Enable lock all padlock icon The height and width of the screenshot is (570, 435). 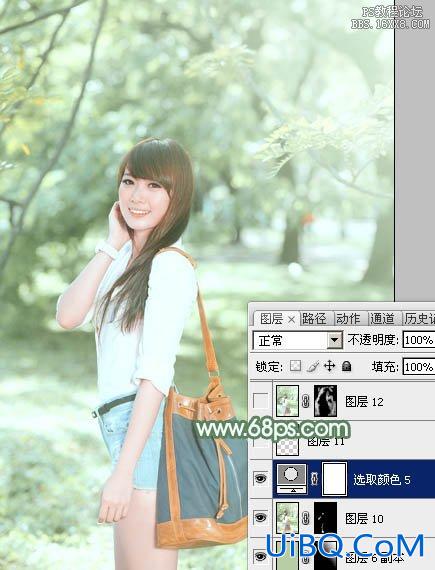[x=347, y=366]
